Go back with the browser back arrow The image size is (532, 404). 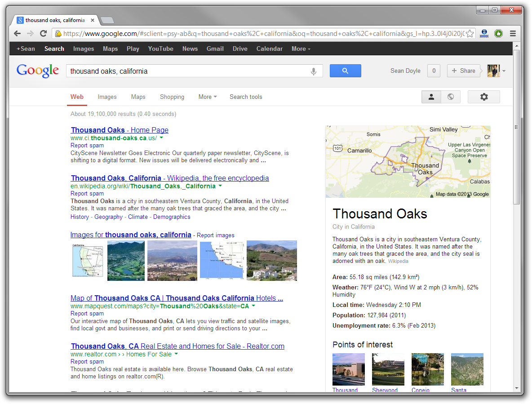18,33
